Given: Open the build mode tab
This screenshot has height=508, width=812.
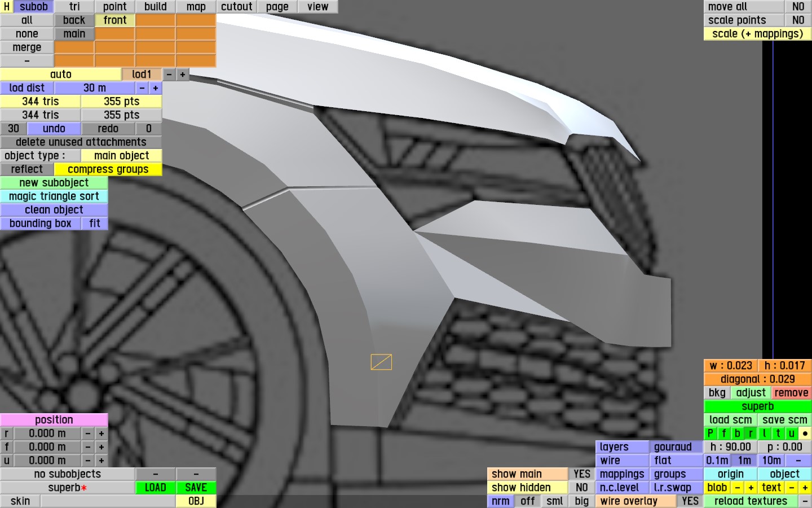Looking at the screenshot, I should click(x=156, y=7).
